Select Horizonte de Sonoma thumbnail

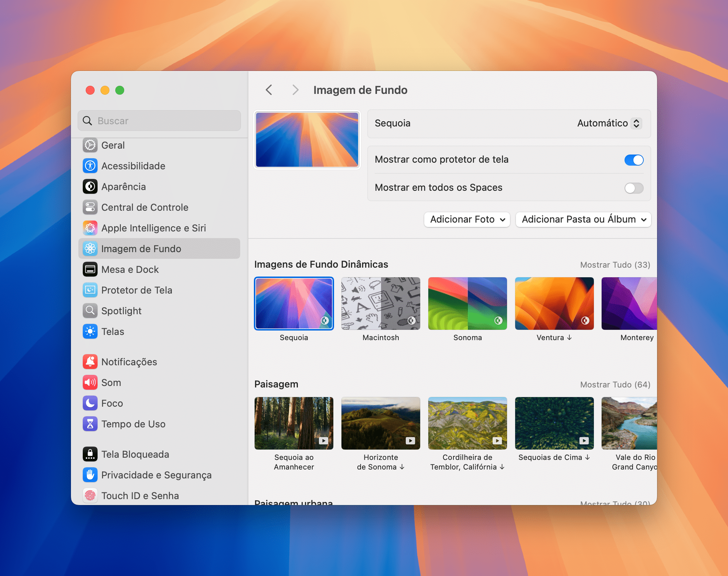381,423
